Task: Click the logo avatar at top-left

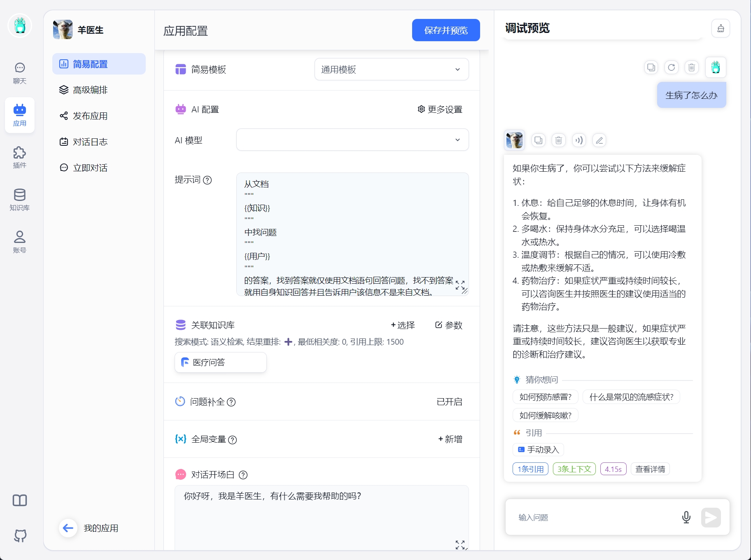Action: (20, 26)
